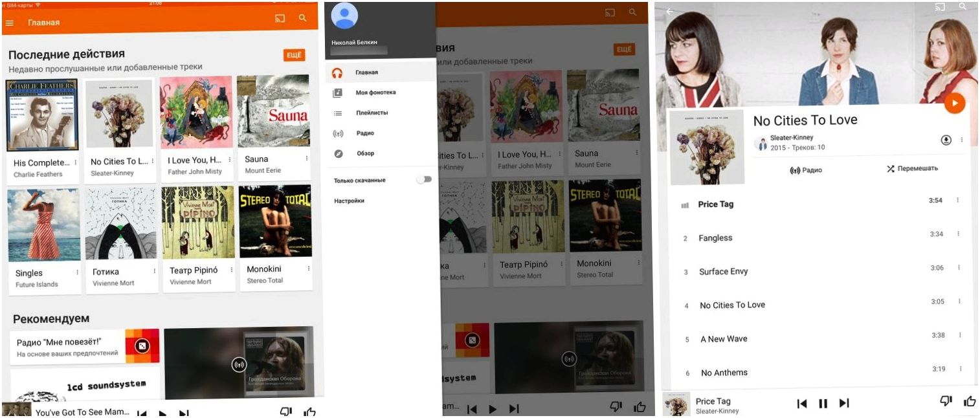980x418 pixels.
Task: Tap cast icon in album screen header
Action: pos(940,7)
